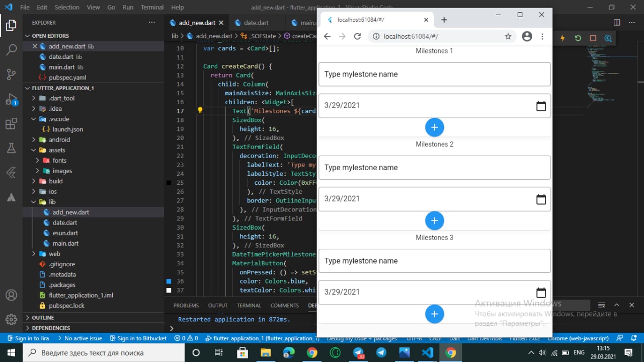Image resolution: width=644 pixels, height=362 pixels.
Task: Open the Chrome three-dot menu
Action: point(542,36)
